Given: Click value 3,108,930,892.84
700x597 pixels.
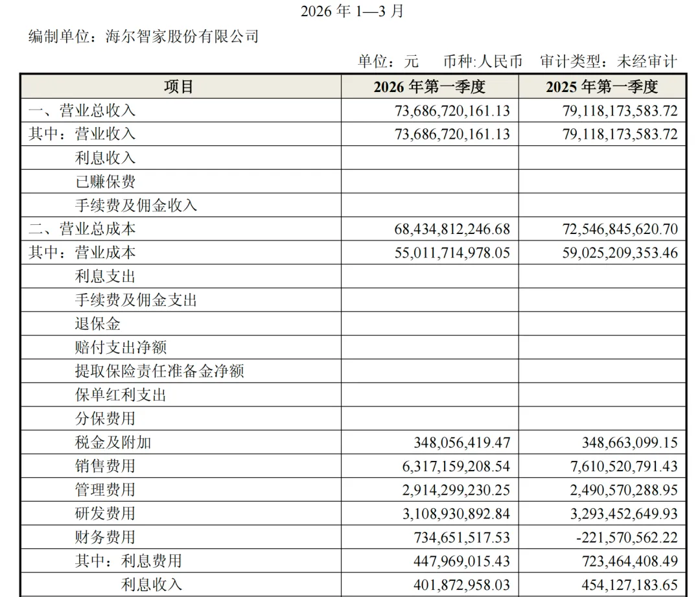Looking at the screenshot, I should [456, 513].
